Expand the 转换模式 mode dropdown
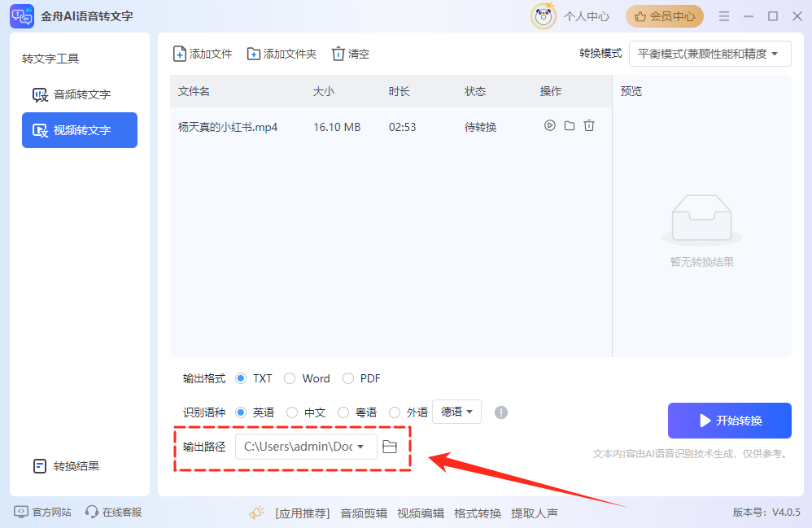812x528 pixels. click(709, 54)
